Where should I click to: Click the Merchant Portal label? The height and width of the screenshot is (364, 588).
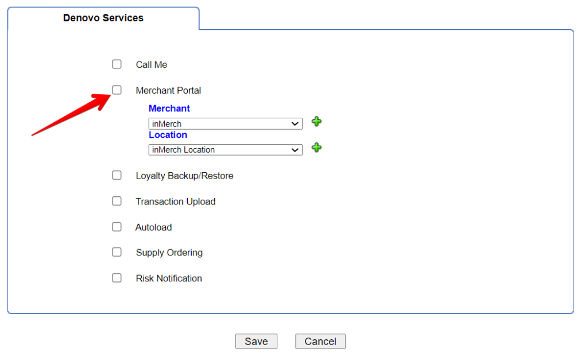tap(168, 90)
